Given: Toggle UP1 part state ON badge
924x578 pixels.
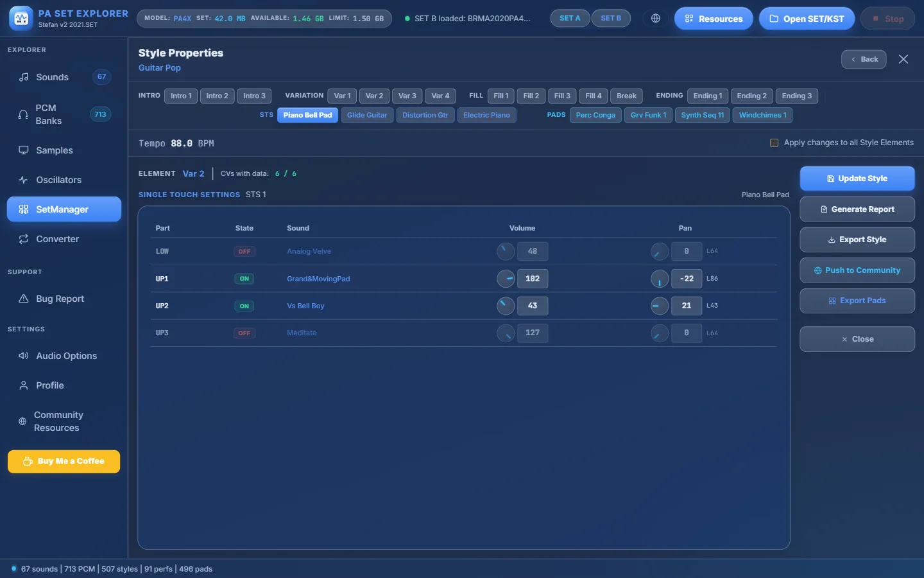Looking at the screenshot, I should [x=244, y=279].
